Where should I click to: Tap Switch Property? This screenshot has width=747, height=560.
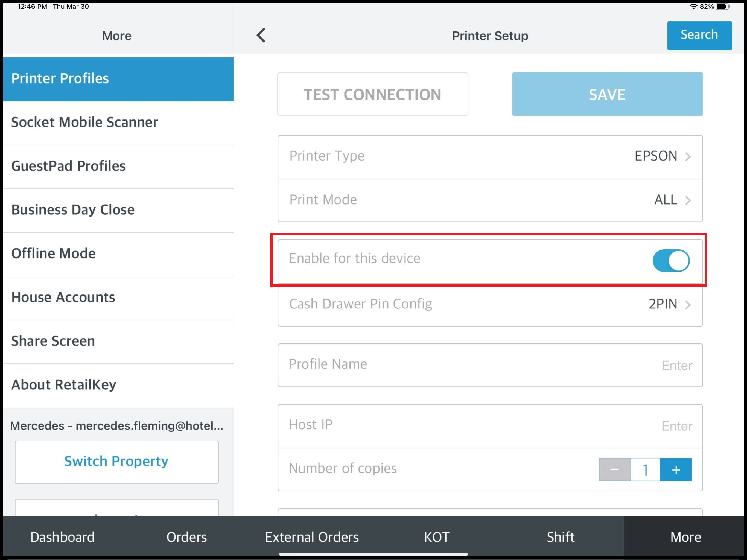(x=116, y=461)
